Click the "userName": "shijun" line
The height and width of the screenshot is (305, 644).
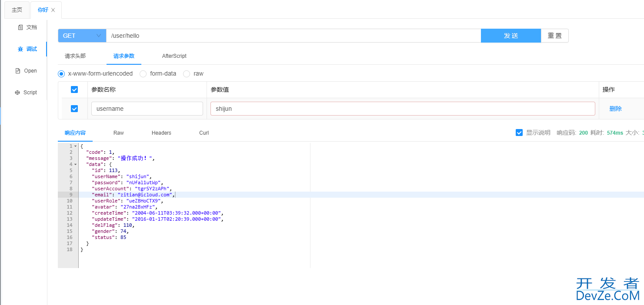point(122,177)
